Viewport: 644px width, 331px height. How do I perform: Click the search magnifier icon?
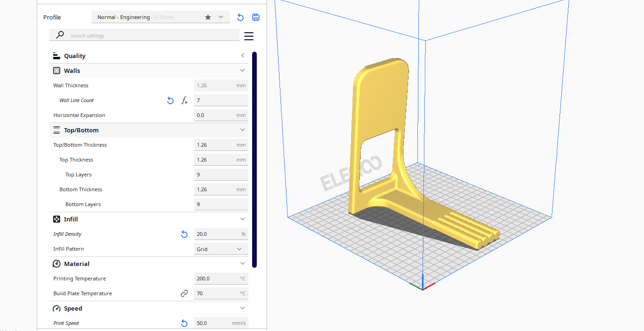tap(60, 35)
